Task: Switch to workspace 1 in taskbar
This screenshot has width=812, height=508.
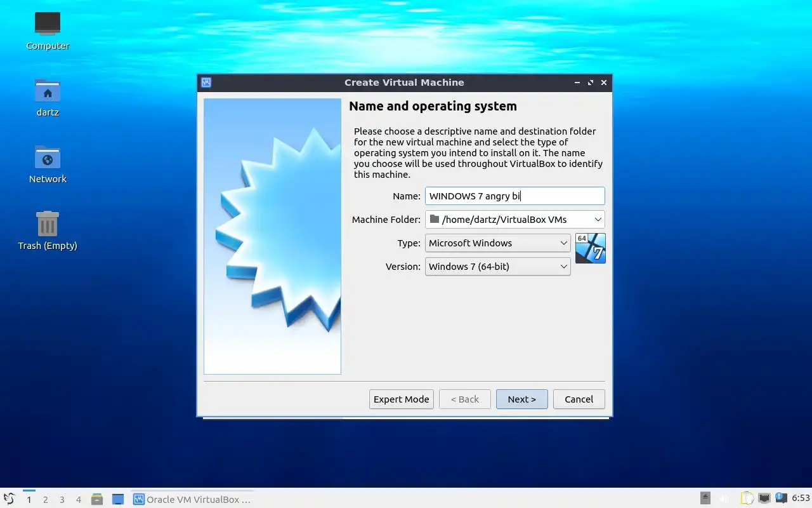Action: pyautogui.click(x=29, y=499)
